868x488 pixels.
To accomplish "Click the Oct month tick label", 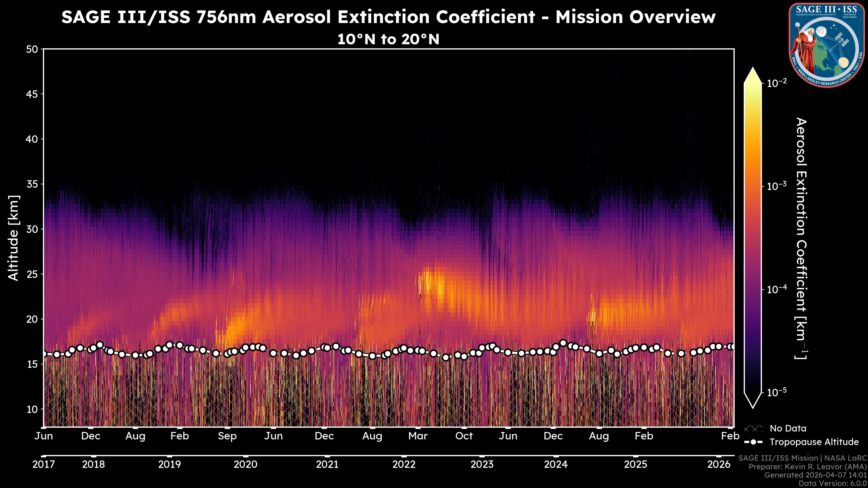I will pos(464,436).
